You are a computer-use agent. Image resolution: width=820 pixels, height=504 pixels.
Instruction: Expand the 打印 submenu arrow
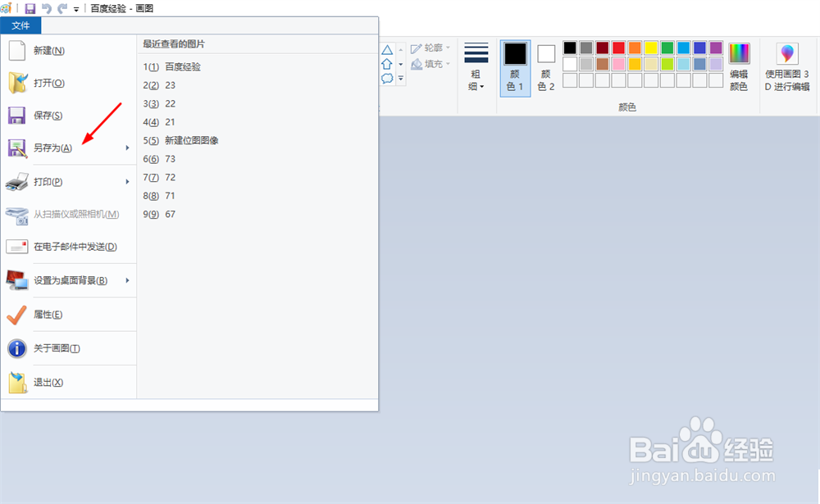click(127, 182)
